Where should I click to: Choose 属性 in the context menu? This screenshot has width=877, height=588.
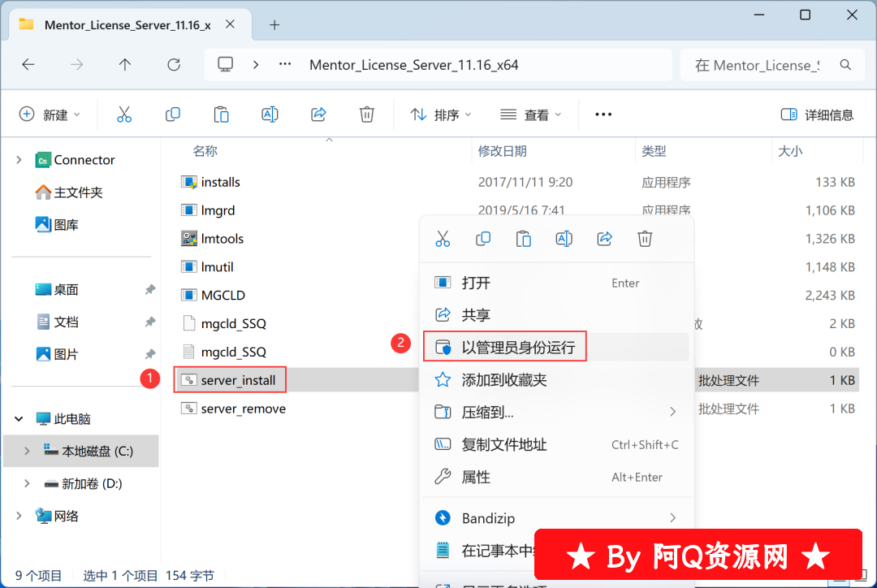coord(556,478)
